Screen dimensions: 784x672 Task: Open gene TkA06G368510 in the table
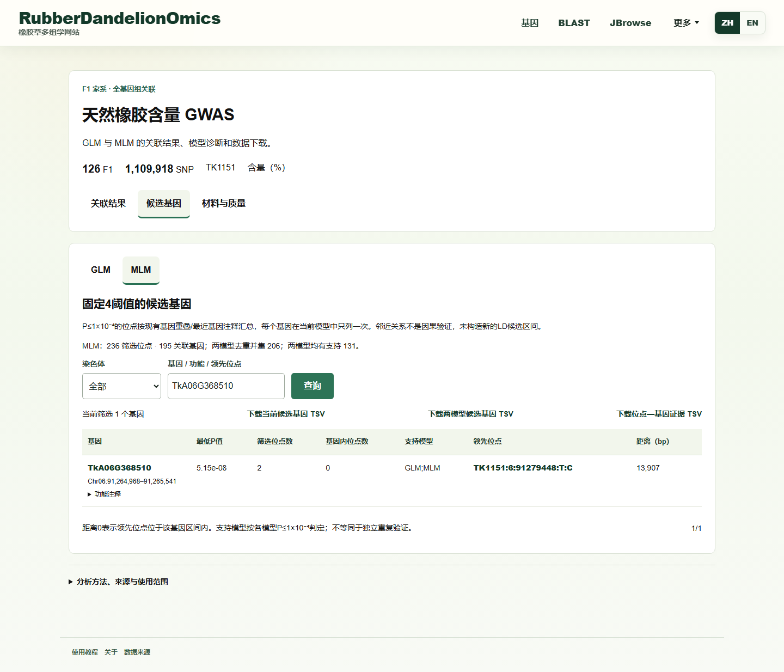tap(119, 468)
